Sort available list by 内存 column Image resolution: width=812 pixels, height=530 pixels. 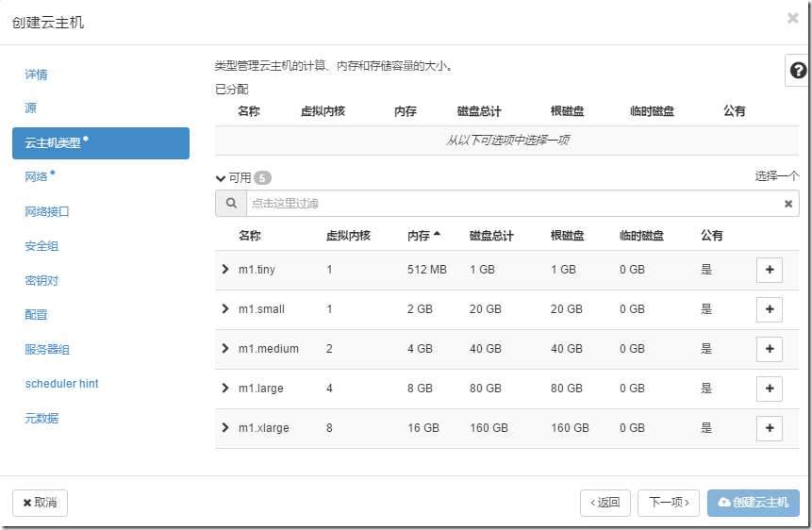click(x=423, y=236)
